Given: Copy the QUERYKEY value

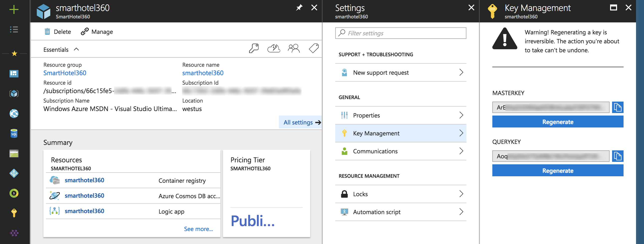Looking at the screenshot, I should [618, 156].
